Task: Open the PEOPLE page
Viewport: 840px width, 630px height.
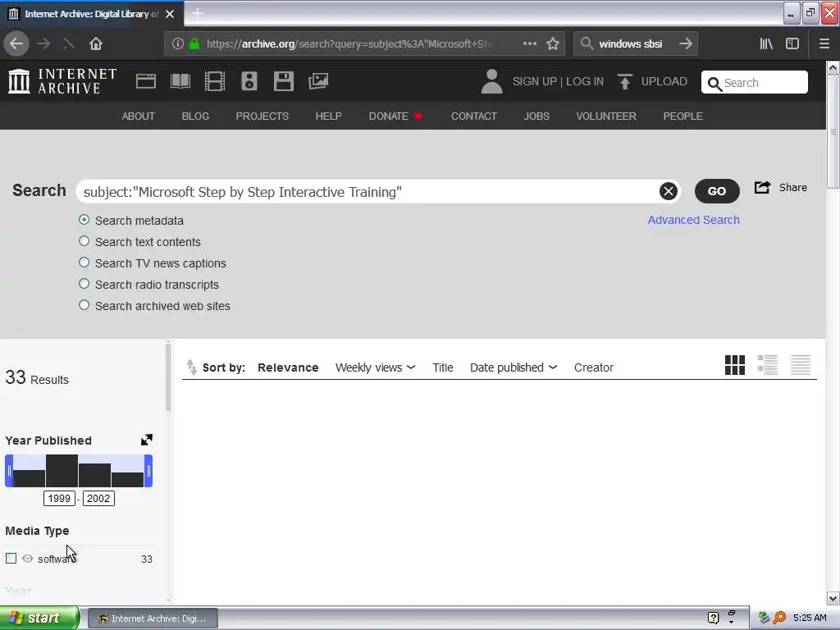Action: pos(682,116)
